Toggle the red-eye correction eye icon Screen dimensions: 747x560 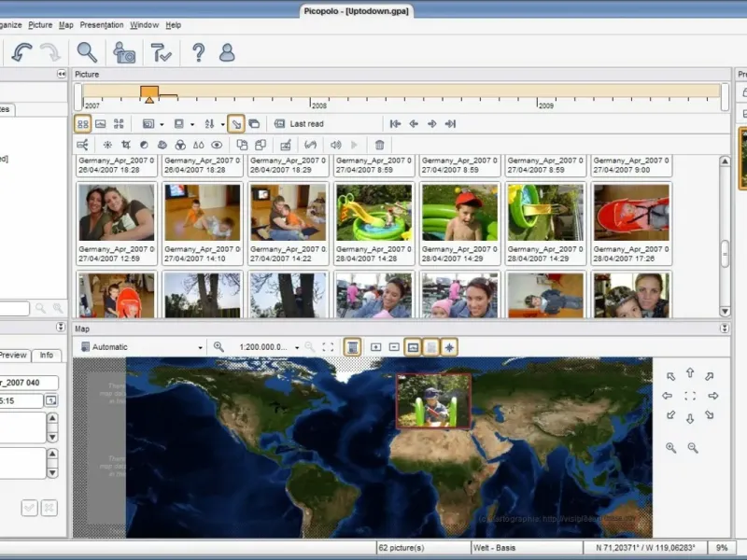pos(217,145)
